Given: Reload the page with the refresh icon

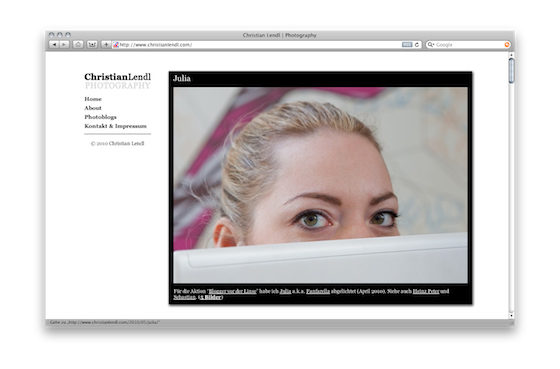Looking at the screenshot, I should point(417,45).
